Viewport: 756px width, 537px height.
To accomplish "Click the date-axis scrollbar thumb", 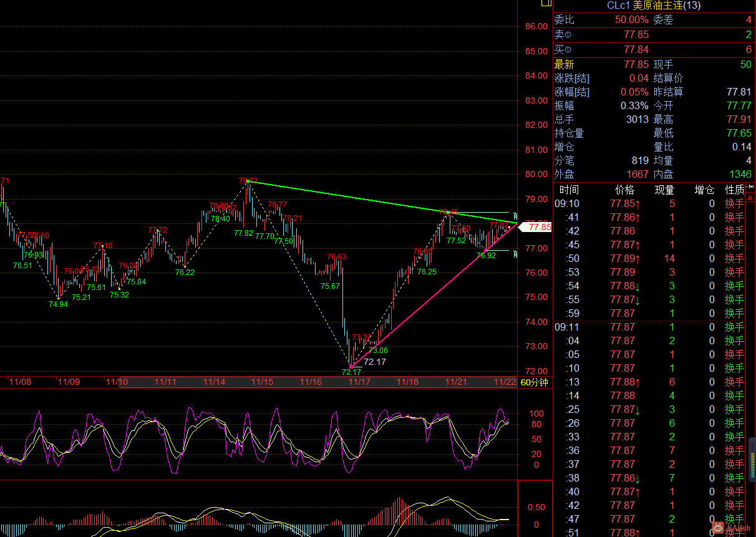I will 317,382.
